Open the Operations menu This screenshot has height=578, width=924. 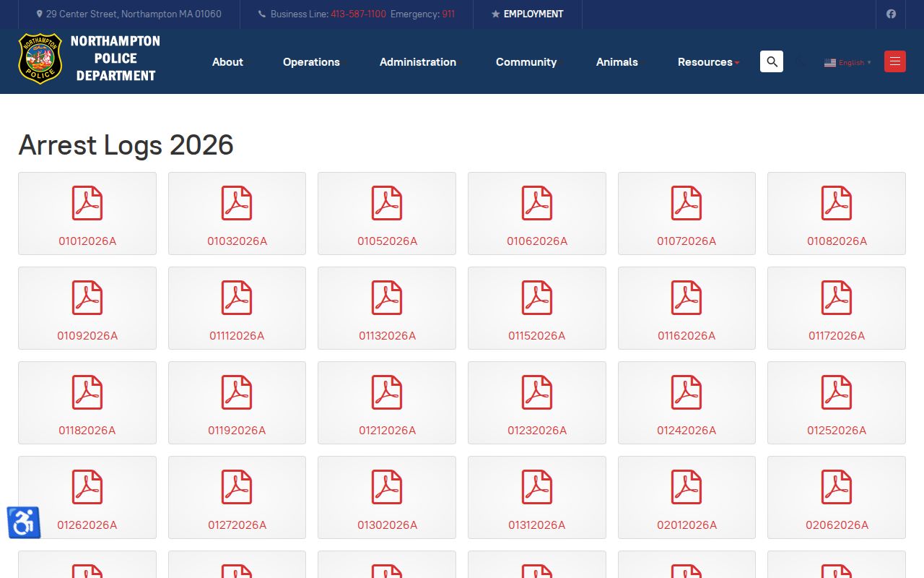tap(311, 62)
